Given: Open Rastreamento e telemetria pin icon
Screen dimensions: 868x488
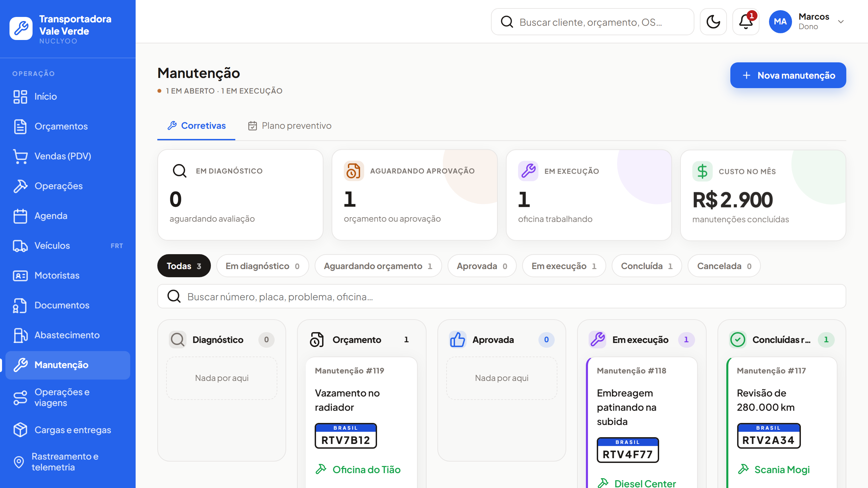Looking at the screenshot, I should point(19,462).
